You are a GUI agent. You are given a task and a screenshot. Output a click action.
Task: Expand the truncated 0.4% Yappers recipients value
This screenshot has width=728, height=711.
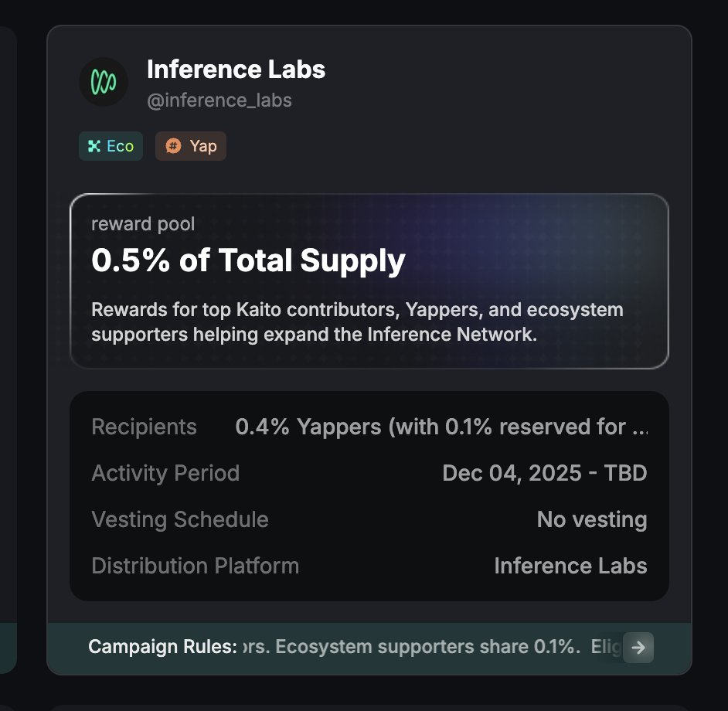pos(441,427)
